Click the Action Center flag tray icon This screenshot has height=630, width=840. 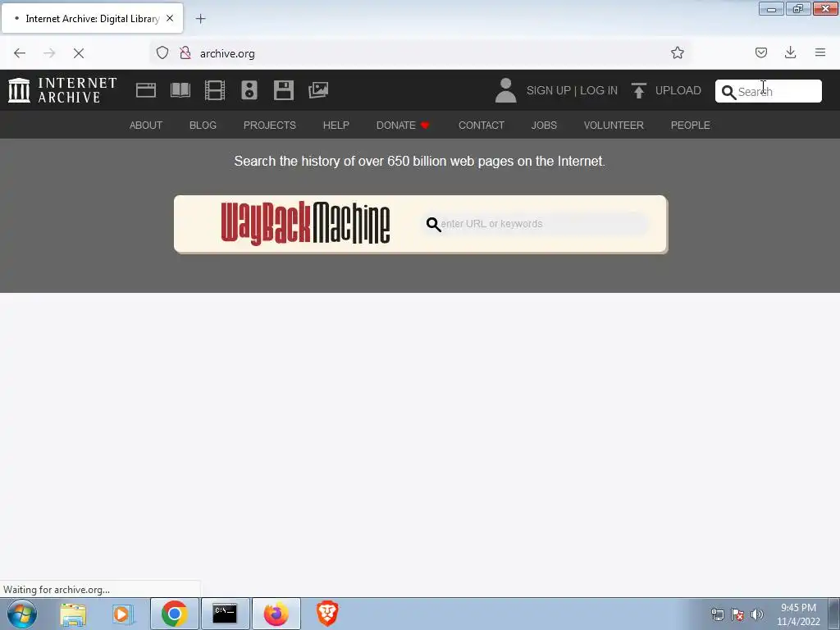pyautogui.click(x=737, y=614)
